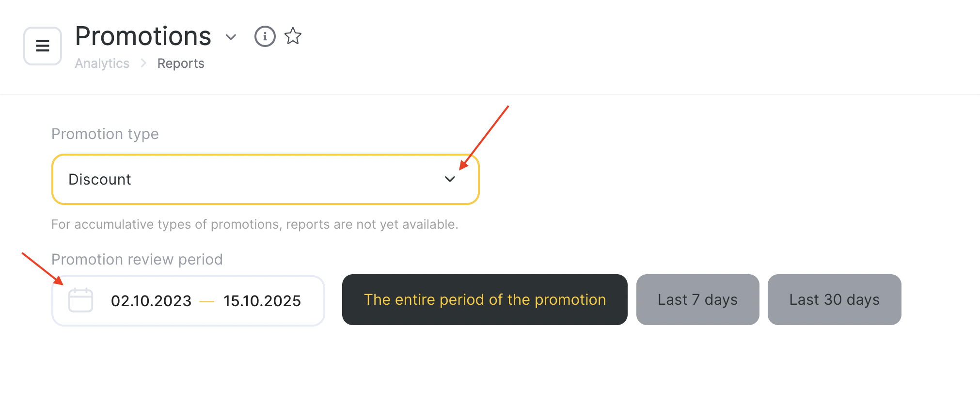Choose the Last 7 days period

coord(697,300)
